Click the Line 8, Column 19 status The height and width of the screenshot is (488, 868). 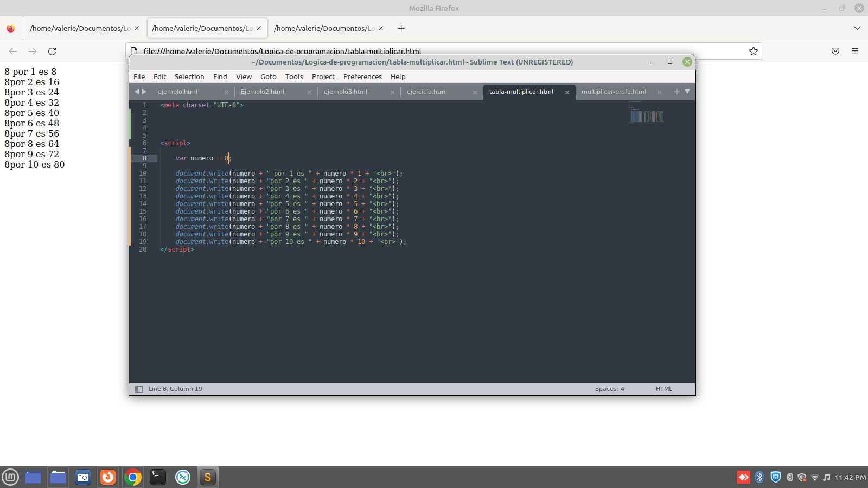click(175, 389)
